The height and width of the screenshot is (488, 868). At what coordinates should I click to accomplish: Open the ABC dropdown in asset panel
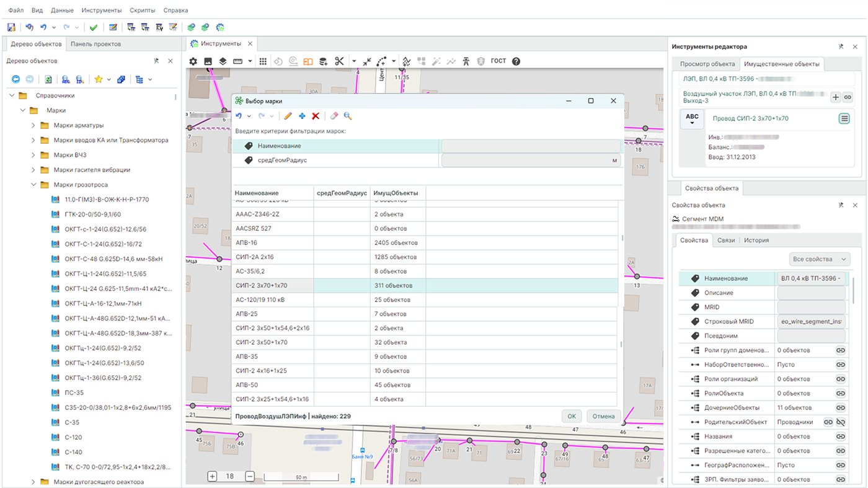692,119
